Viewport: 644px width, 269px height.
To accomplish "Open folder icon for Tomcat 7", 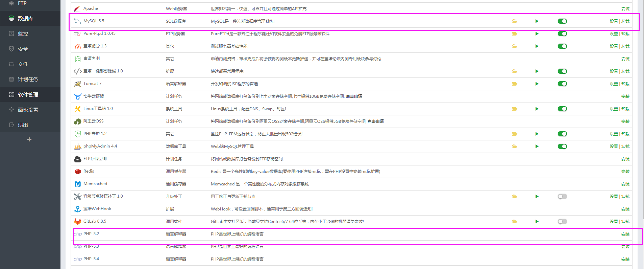I will pyautogui.click(x=515, y=84).
